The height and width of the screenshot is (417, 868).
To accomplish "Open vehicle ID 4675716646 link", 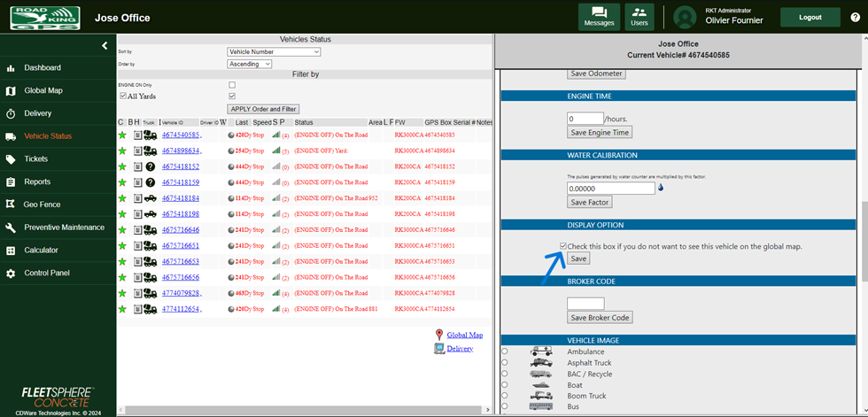I will (180, 229).
